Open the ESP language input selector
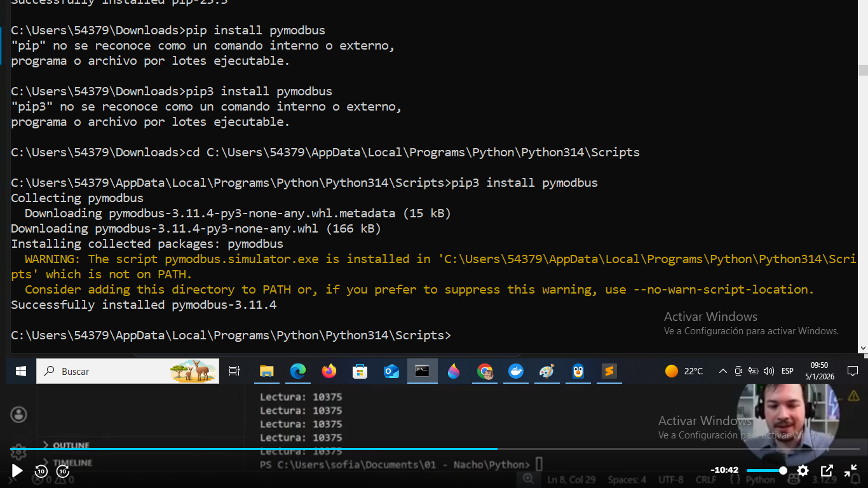868x488 pixels. [787, 371]
